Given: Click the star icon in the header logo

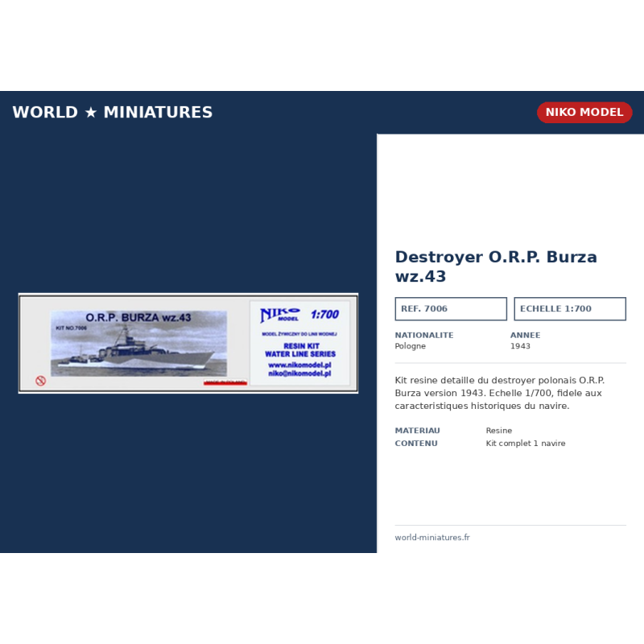Looking at the screenshot, I should click(91, 112).
